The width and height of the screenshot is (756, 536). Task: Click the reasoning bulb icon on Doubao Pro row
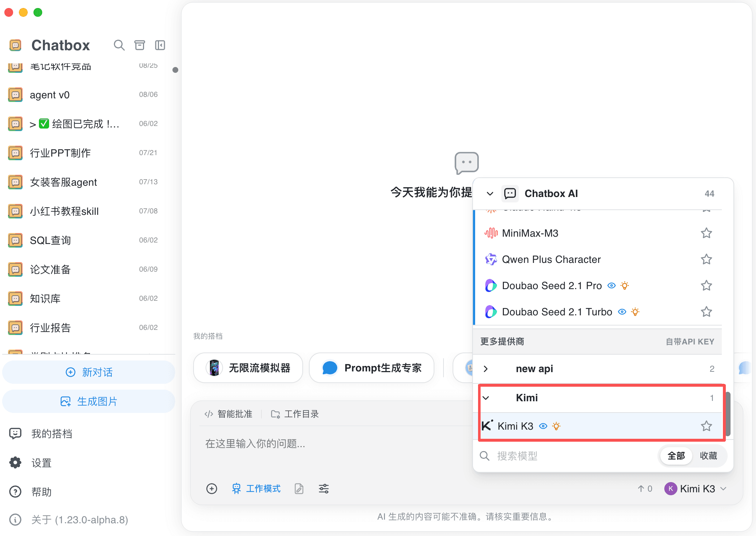[625, 285]
